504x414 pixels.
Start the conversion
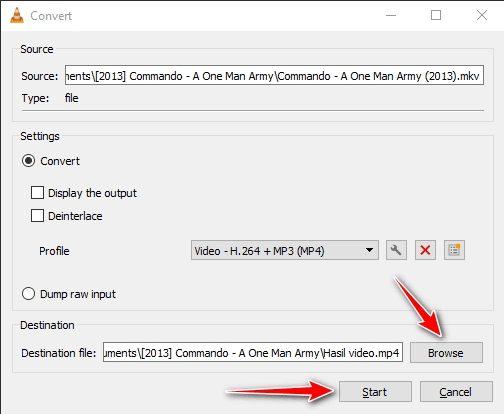(375, 392)
